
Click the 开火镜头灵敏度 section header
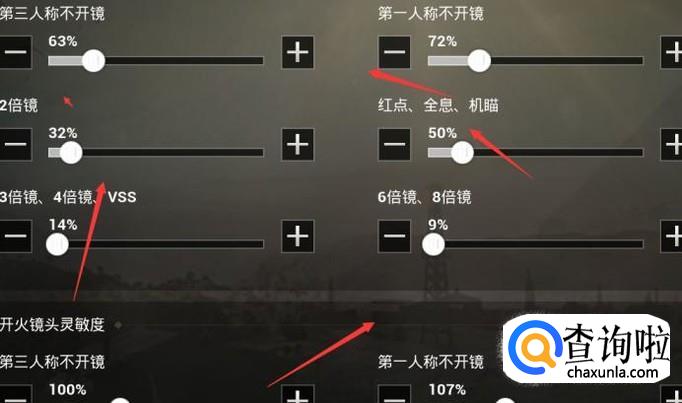52,324
